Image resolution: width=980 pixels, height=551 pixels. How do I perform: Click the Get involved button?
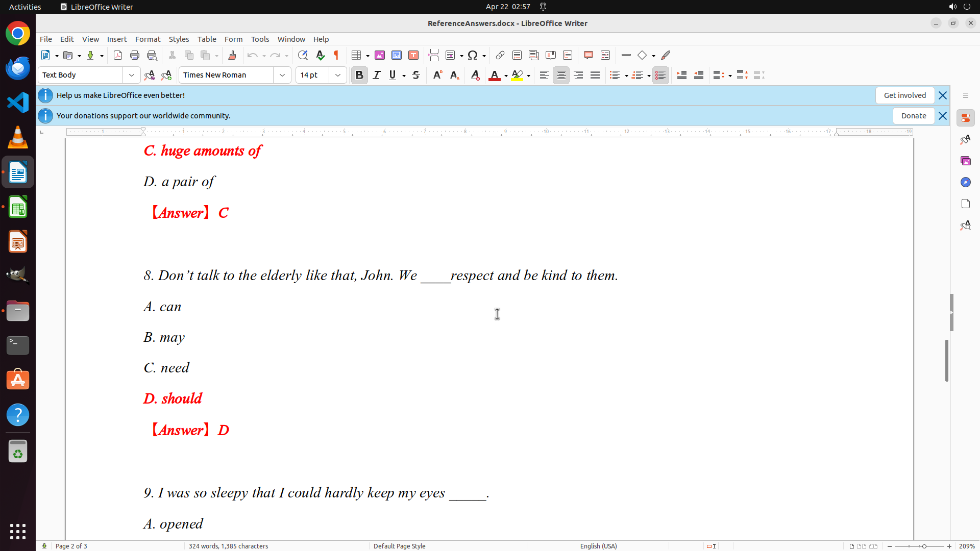tap(904, 95)
